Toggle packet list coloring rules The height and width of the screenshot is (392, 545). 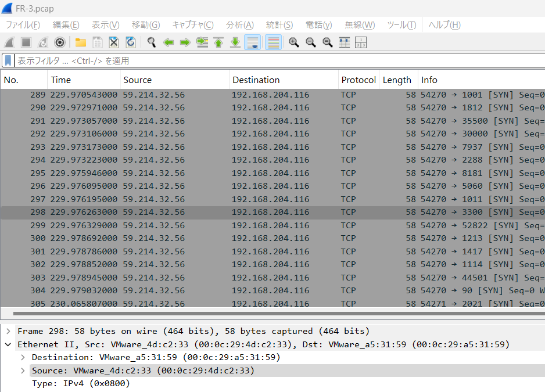pyautogui.click(x=274, y=42)
